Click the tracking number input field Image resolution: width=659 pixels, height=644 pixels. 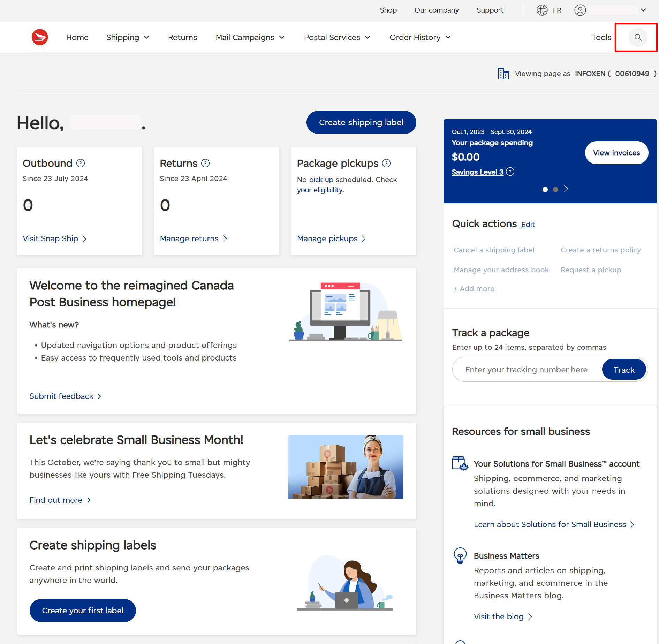click(527, 370)
